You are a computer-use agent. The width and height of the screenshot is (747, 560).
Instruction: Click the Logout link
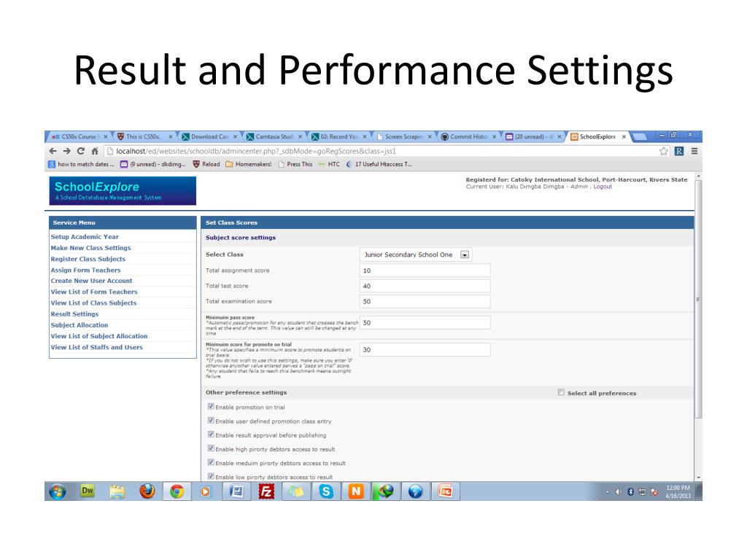(x=602, y=187)
